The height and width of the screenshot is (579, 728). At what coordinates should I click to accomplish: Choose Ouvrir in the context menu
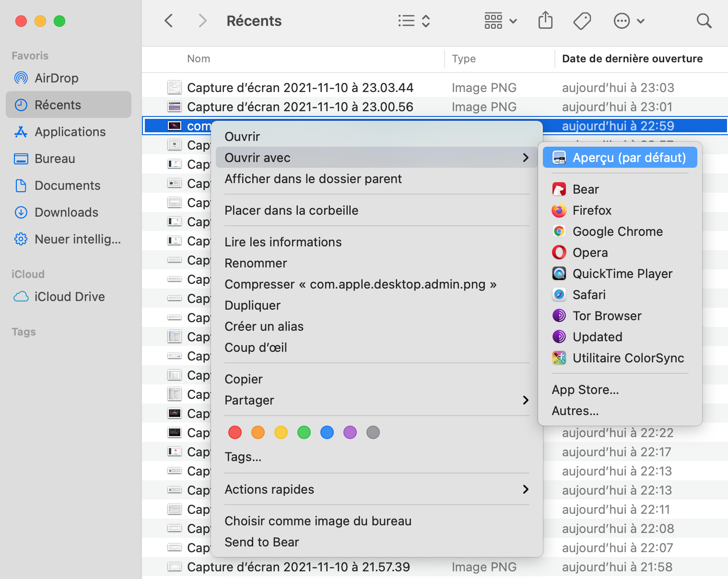[376, 137]
